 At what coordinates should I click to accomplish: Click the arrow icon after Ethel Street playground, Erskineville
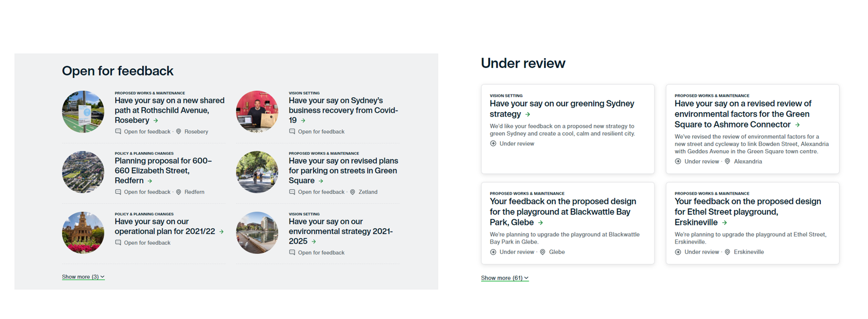coord(725,223)
